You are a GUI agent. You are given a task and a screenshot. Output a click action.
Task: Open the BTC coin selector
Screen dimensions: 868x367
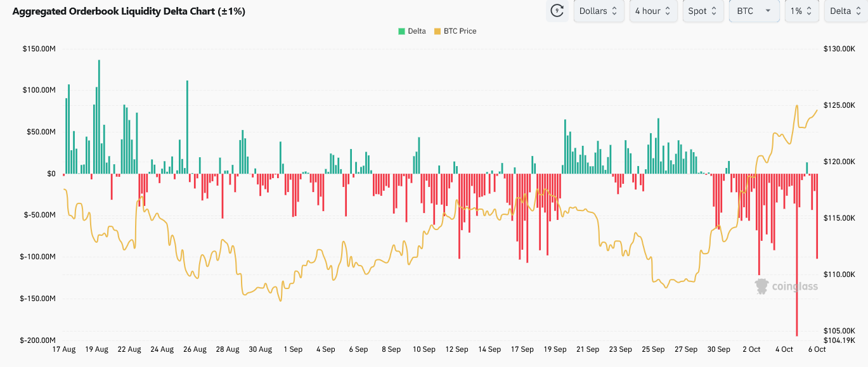pos(755,11)
